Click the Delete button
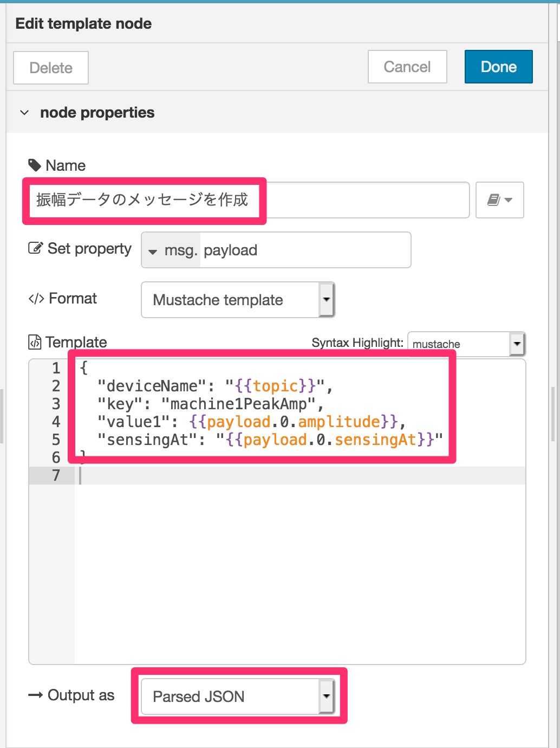This screenshot has width=560, height=748. pos(51,68)
